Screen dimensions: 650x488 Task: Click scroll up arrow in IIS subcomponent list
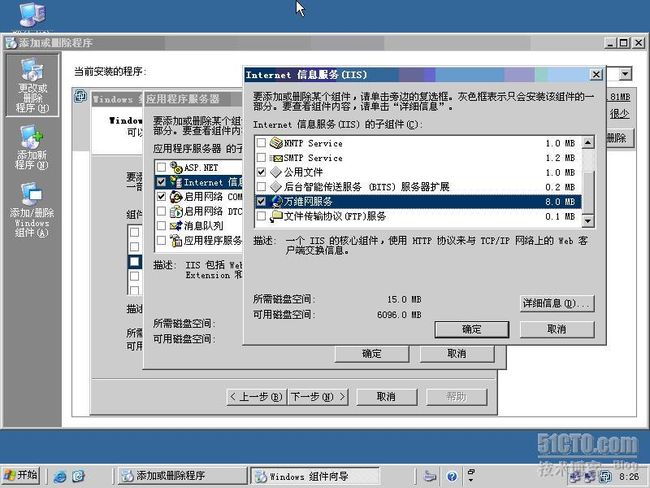588,143
